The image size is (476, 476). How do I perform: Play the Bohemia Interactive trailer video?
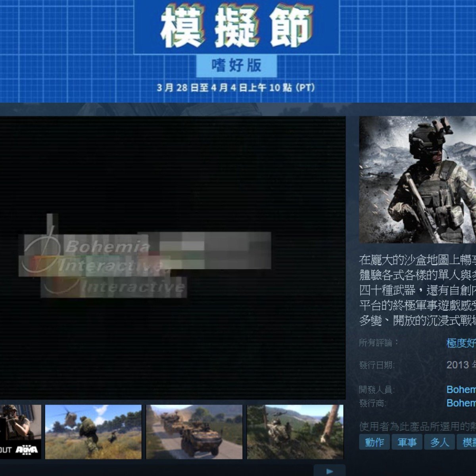pyautogui.click(x=173, y=258)
